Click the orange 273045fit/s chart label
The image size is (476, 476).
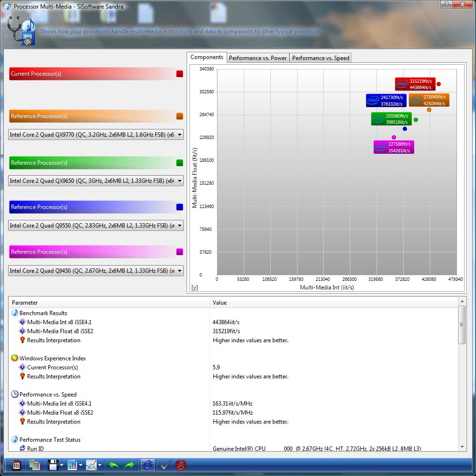point(429,100)
